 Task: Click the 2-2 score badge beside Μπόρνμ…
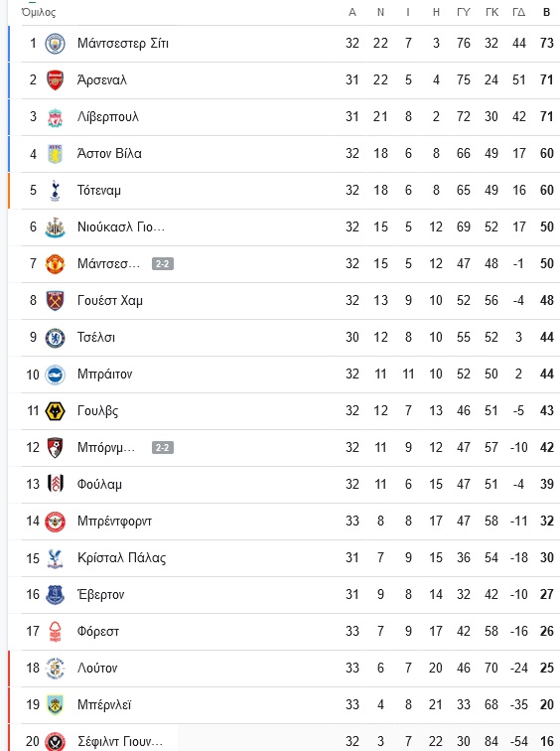point(163,448)
